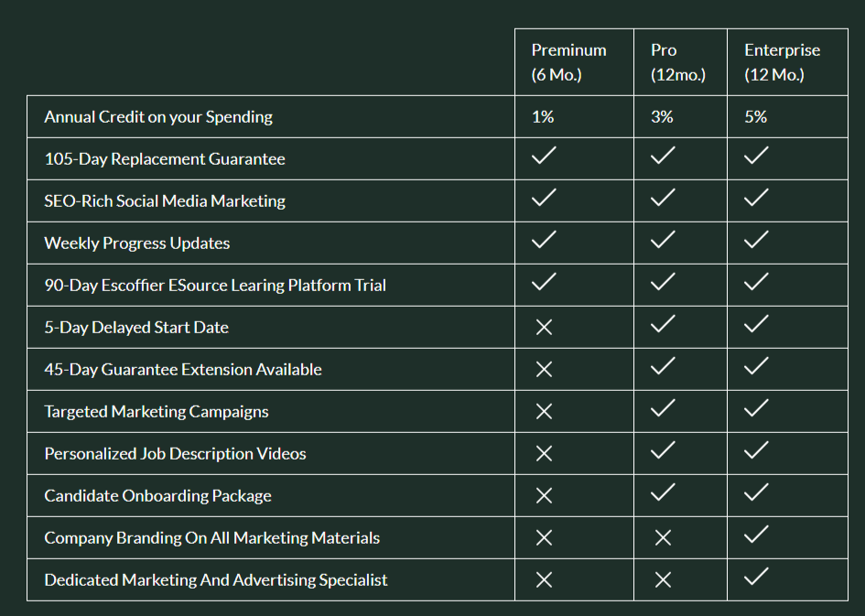Click the Enterprise checkmark for Personalized Job Description Videos
Viewport: 865px width, 616px height.
(x=755, y=451)
